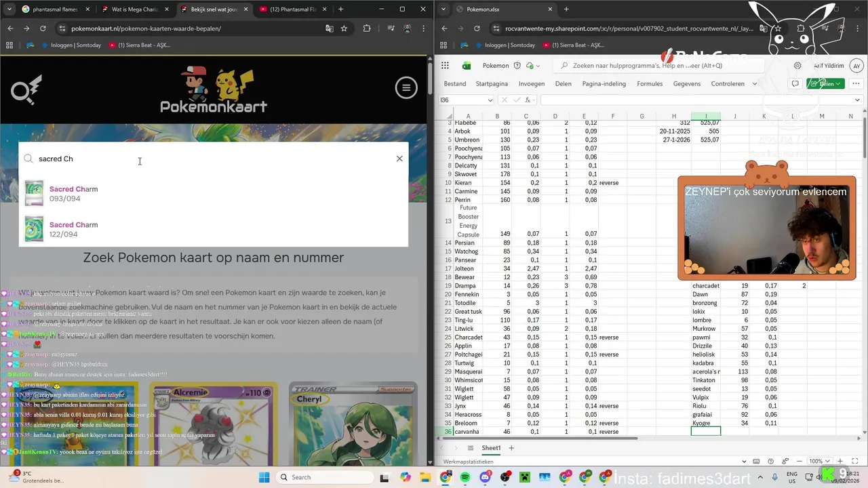The height and width of the screenshot is (488, 868).
Task: Click the shield icon next to Pokemon filename
Action: (x=517, y=66)
